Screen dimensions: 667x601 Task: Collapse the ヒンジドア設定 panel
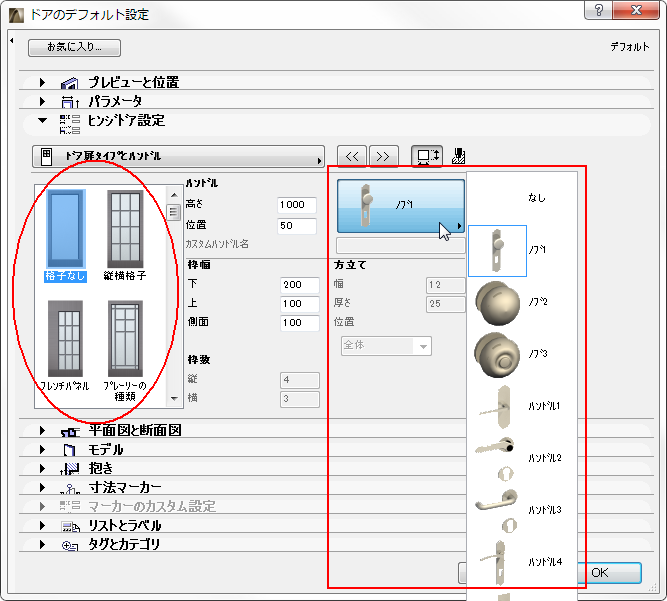(x=43, y=121)
